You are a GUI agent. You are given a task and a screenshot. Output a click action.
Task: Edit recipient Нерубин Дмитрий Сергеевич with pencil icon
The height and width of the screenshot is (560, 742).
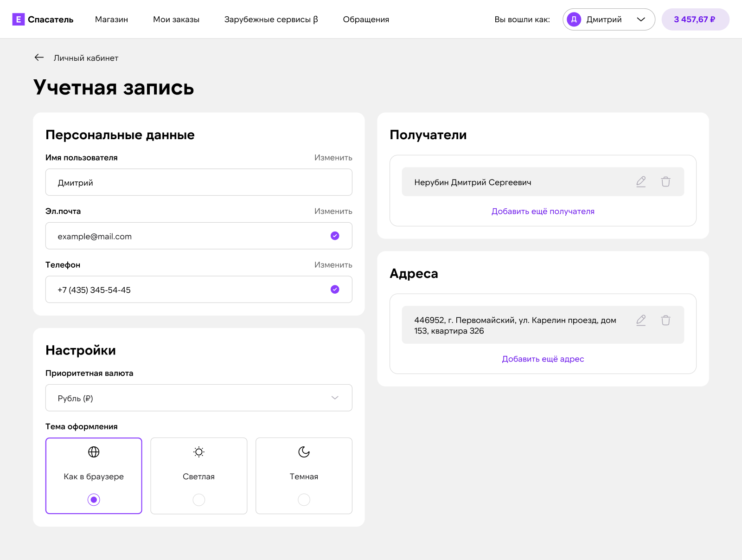point(641,182)
